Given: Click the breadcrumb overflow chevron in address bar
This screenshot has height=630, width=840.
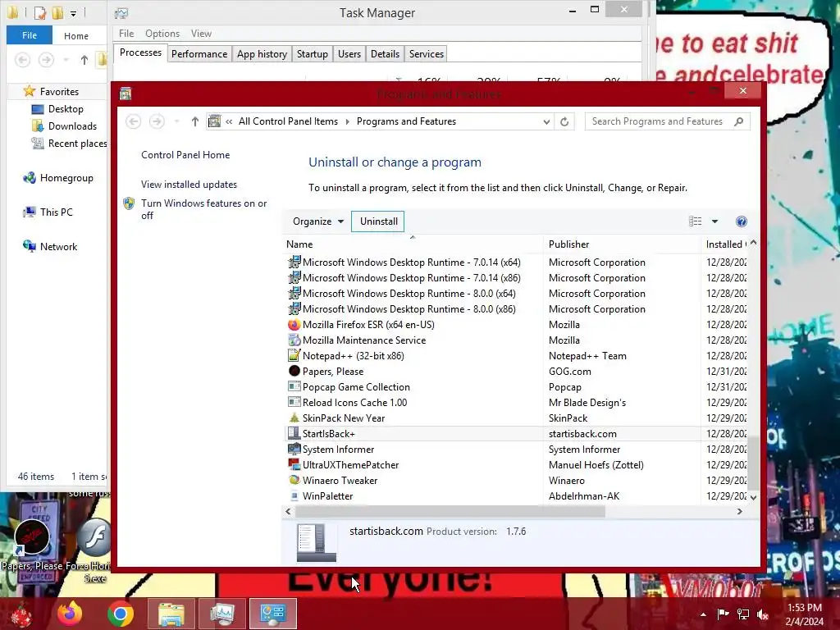Looking at the screenshot, I should pos(229,121).
